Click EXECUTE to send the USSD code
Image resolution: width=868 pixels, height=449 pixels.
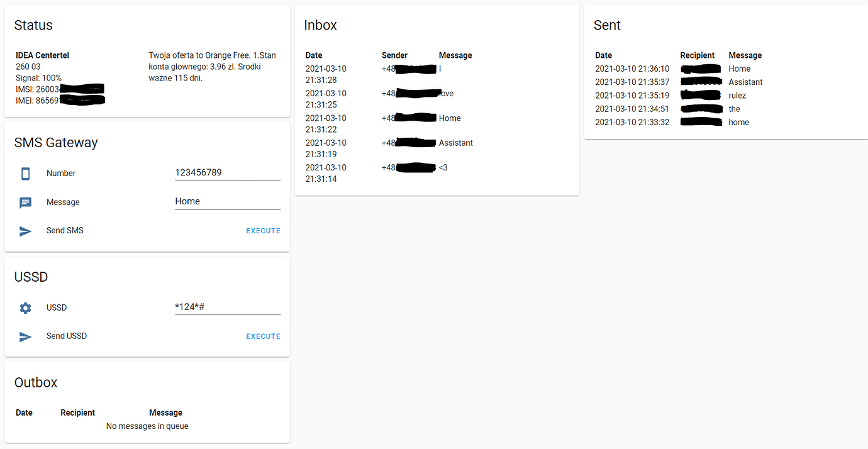(x=263, y=336)
